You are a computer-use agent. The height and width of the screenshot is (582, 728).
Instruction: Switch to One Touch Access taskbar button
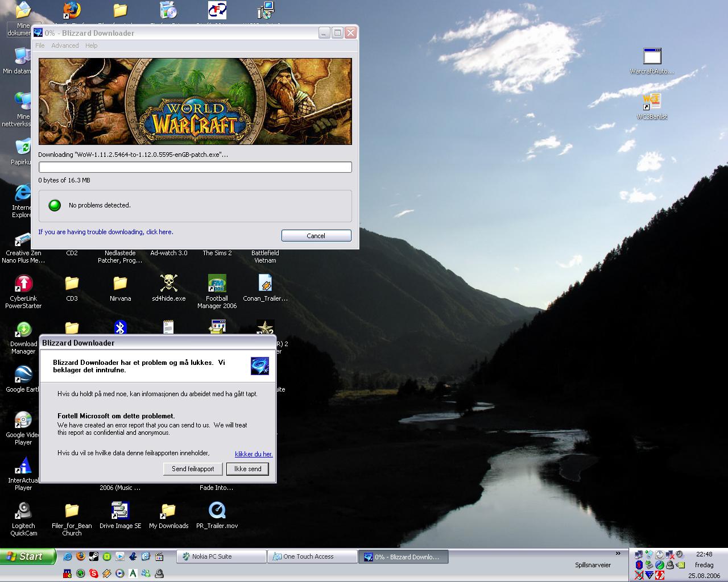312,557
